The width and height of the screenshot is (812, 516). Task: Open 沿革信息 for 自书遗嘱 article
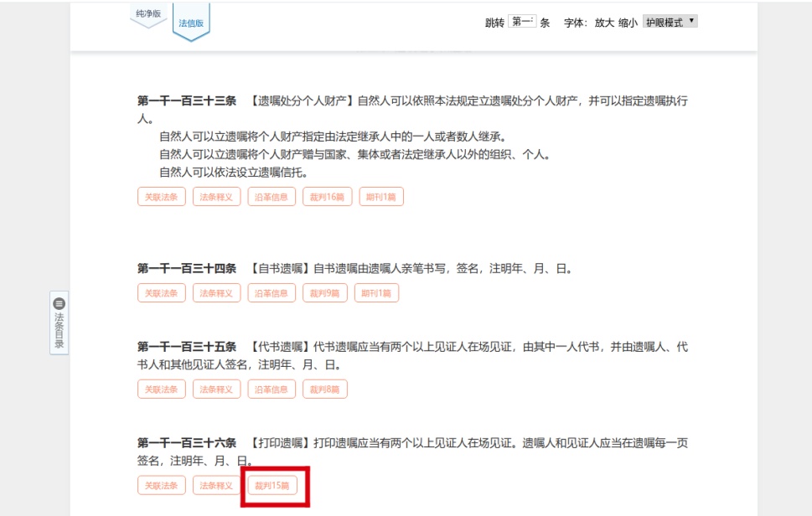click(x=272, y=293)
